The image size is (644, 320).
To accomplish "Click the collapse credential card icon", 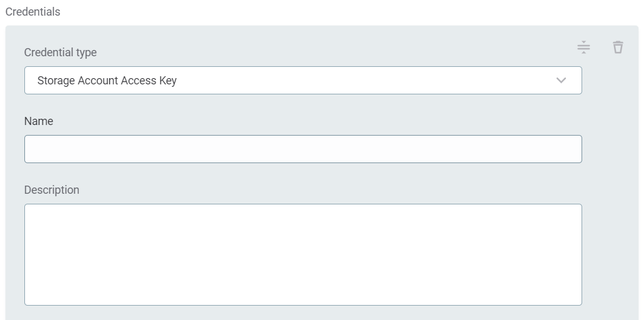I will [x=583, y=47].
